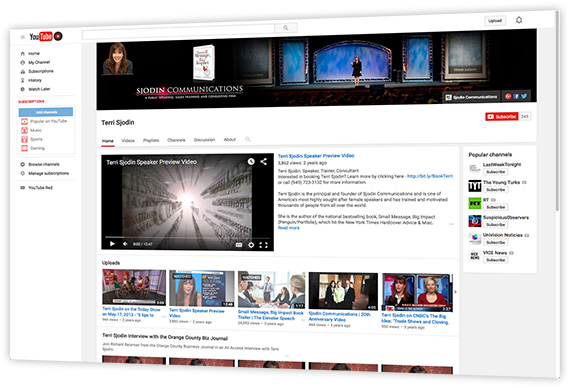Open the notifications bell
This screenshot has width=570, height=388.
[519, 20]
